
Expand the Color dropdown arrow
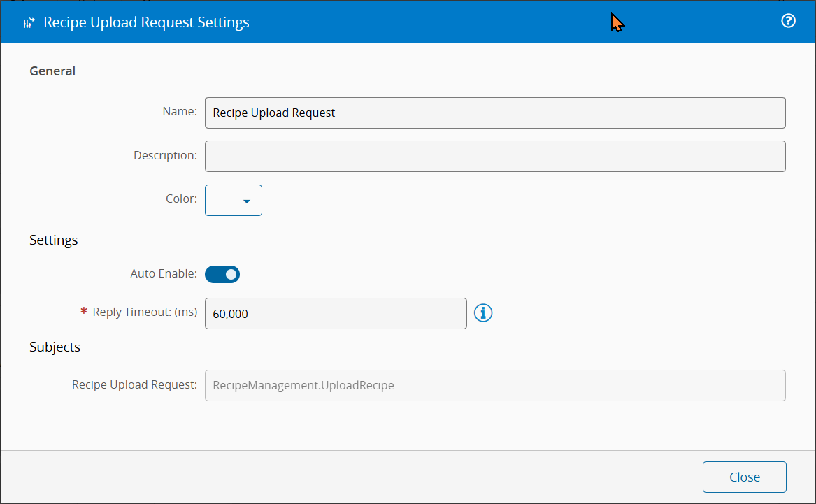tap(247, 201)
